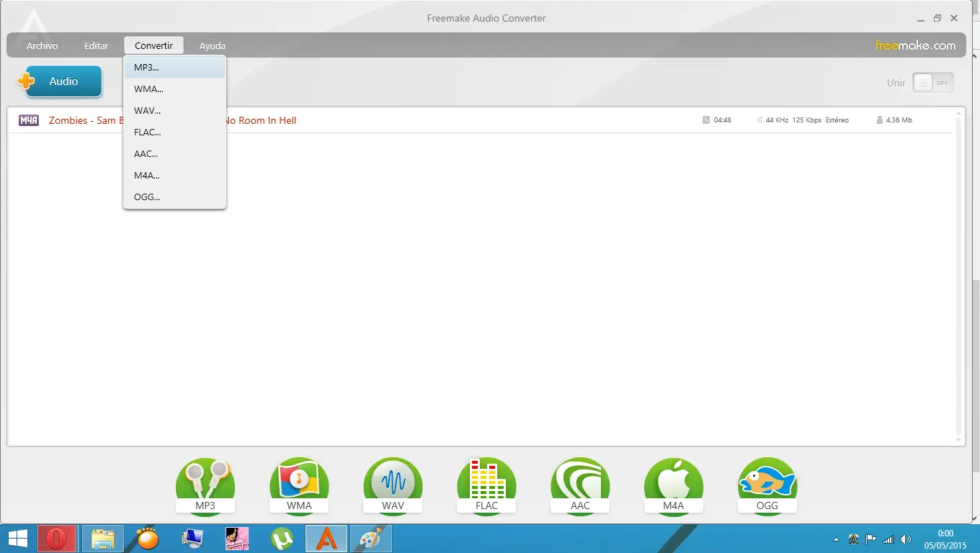This screenshot has width=980, height=553.
Task: Open File Explorer from the taskbar
Action: pos(103,539)
